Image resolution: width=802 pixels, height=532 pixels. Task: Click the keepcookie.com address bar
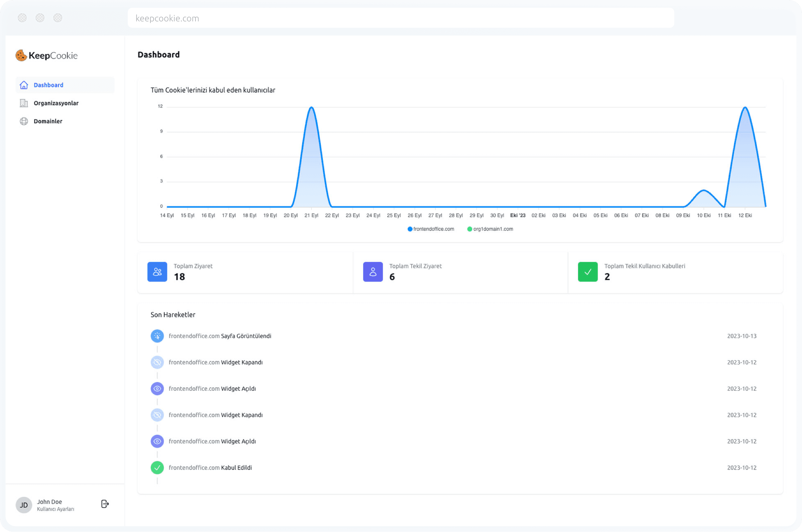tap(400, 18)
